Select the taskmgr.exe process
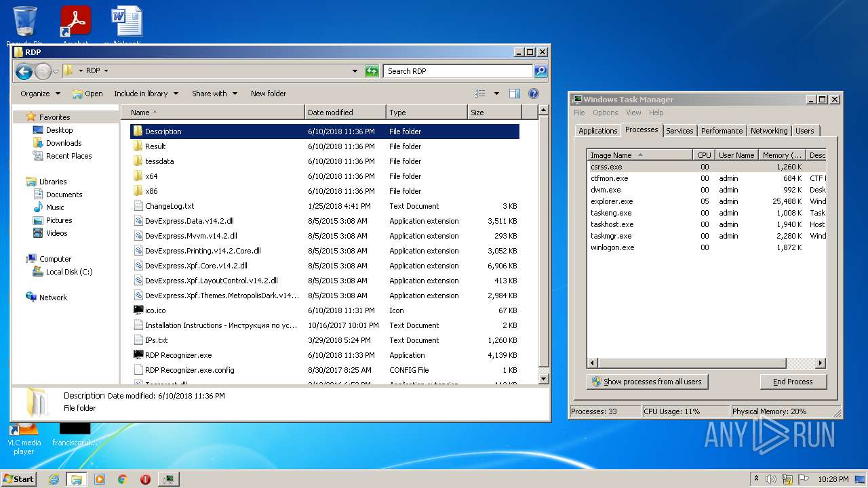Screen dimensions: 868x488 pyautogui.click(x=706, y=236)
